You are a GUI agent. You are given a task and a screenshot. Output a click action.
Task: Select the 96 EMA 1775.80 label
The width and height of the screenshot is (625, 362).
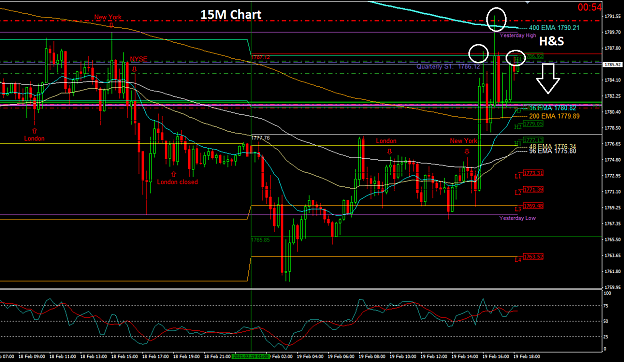[552, 151]
